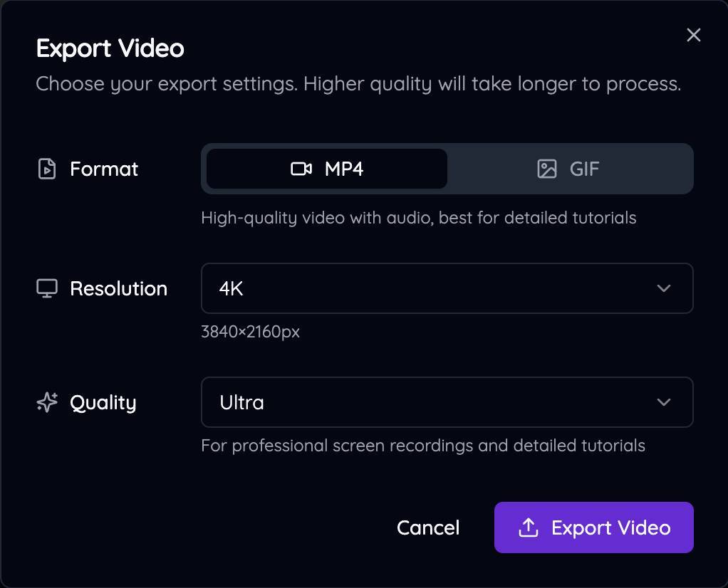Click the monitor icon next to Resolution

pyautogui.click(x=47, y=288)
